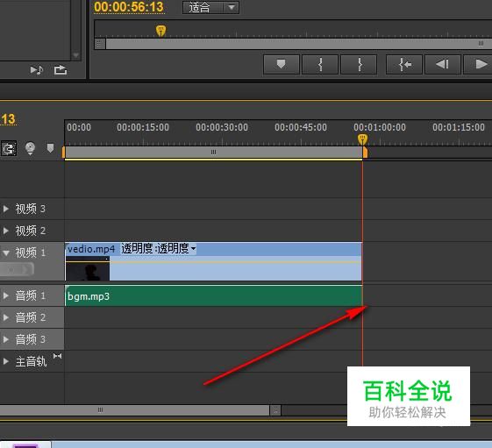492x448 pixels.
Task: Click the Add Marker button in monitor
Action: pyautogui.click(x=282, y=64)
